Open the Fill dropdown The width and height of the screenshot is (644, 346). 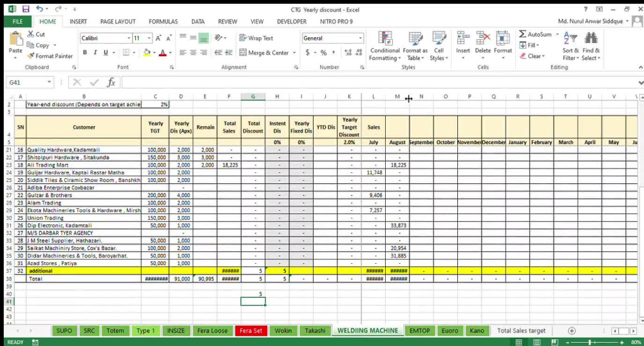(x=529, y=45)
